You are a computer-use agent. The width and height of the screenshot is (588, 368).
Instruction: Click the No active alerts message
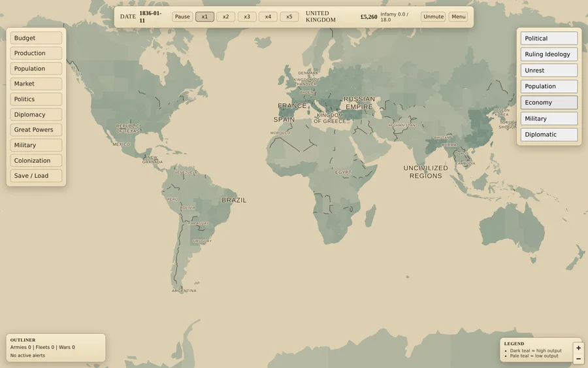[27, 355]
